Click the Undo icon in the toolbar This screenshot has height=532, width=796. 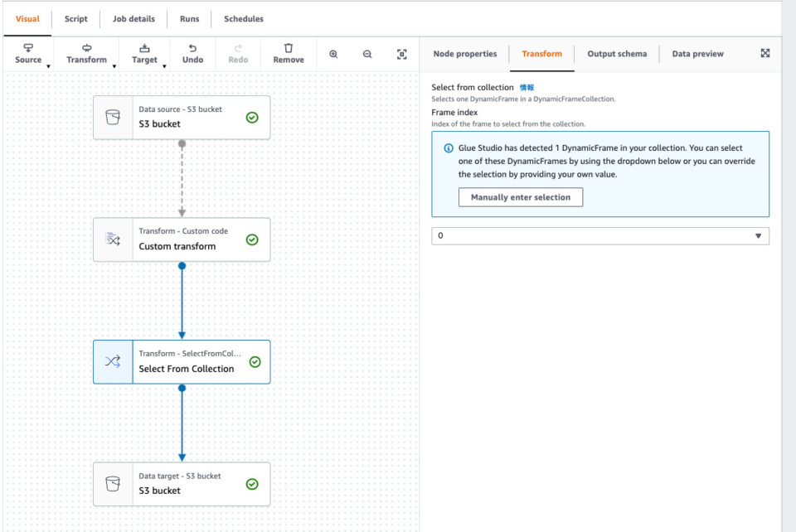[x=192, y=53]
